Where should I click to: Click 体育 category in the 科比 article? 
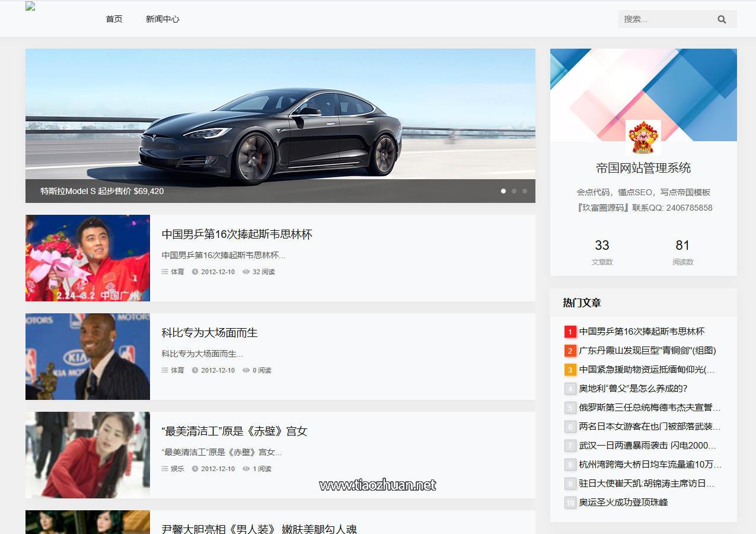(177, 370)
